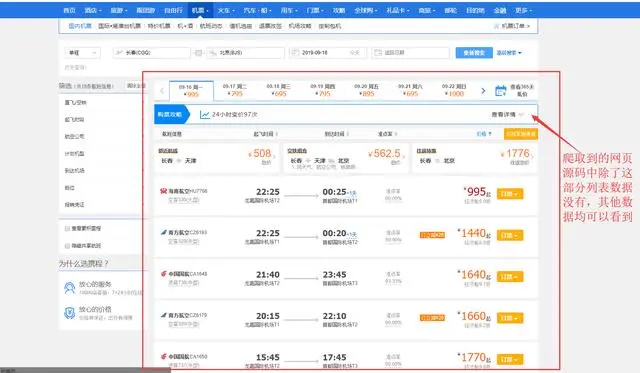Viewport: 640px width, 373px height.
Task: Click the Air China logo on 15:45 flight
Action: (x=164, y=356)
